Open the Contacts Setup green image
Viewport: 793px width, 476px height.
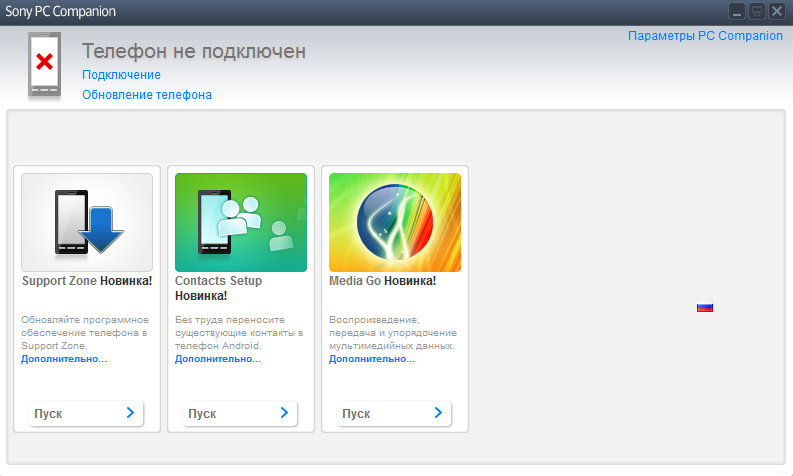[241, 223]
